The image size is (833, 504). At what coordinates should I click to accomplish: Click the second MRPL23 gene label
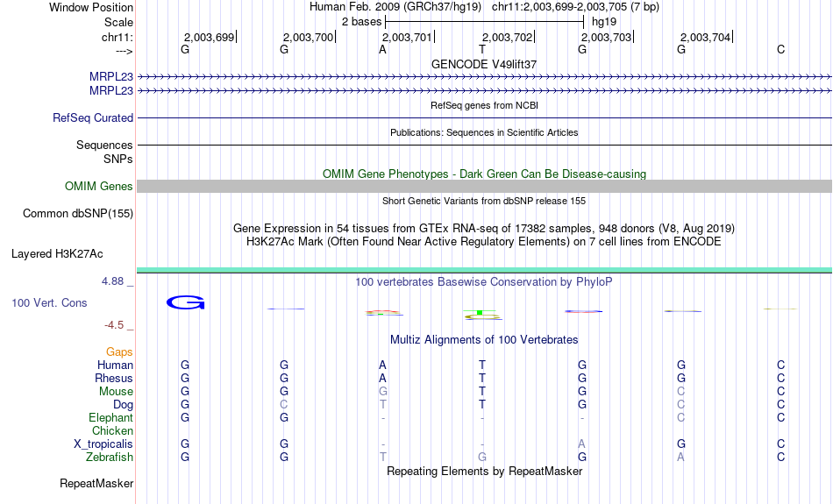coord(111,91)
